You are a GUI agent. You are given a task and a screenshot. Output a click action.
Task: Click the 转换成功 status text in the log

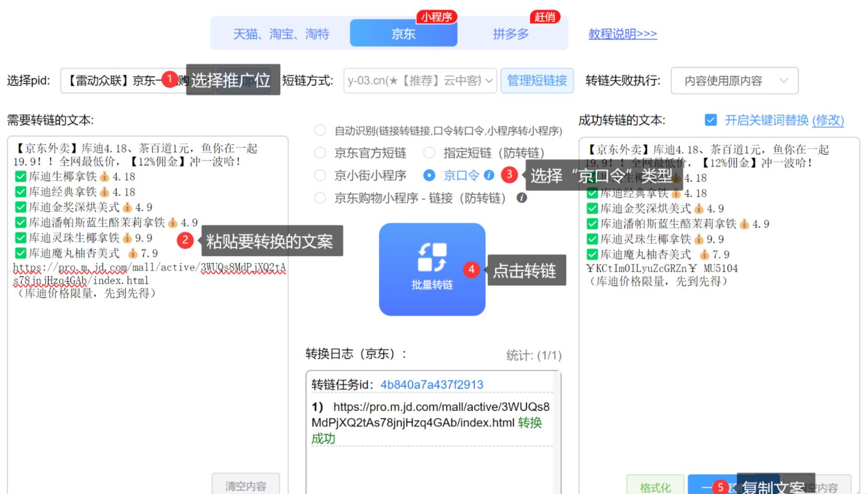(426, 431)
